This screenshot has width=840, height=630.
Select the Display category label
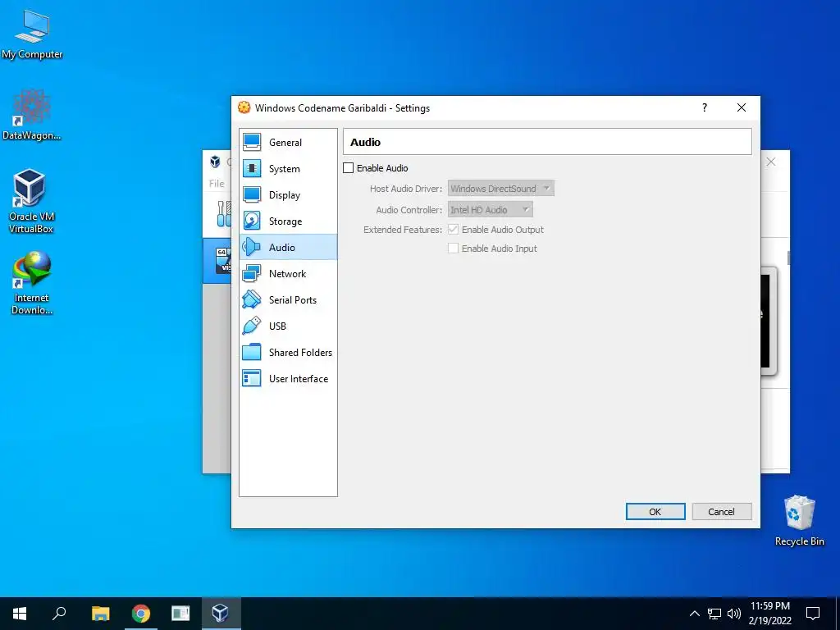pyautogui.click(x=285, y=195)
